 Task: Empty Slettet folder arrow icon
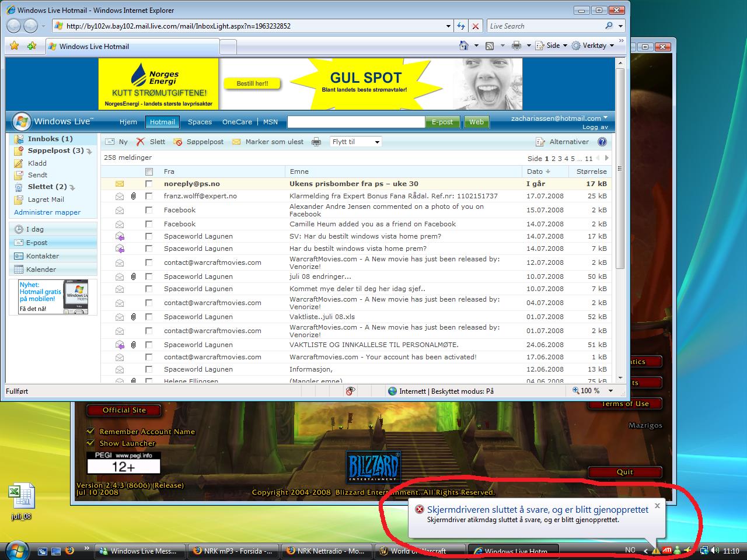tap(72, 188)
